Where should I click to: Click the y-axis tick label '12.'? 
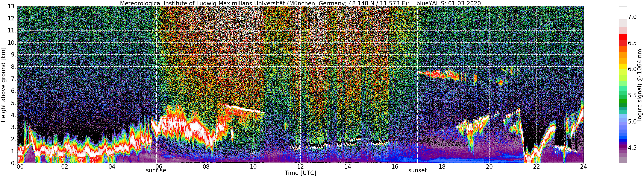(12, 18)
